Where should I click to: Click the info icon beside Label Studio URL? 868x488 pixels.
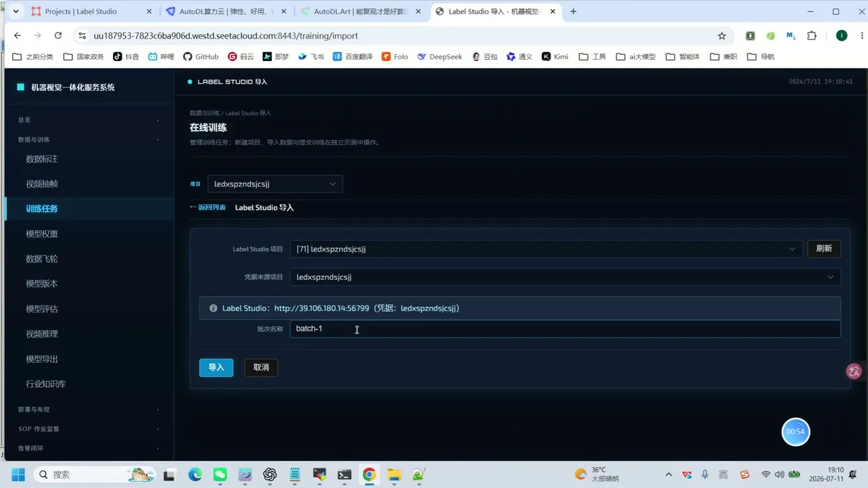[x=214, y=308]
